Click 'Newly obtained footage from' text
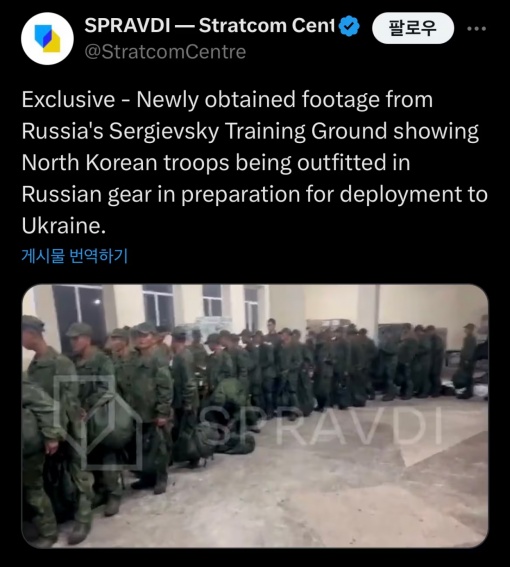This screenshot has height=567, width=510. click(x=285, y=99)
